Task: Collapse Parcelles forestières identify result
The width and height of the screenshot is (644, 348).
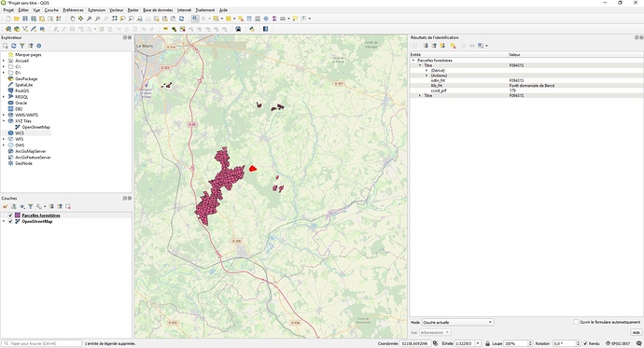Action: click(x=413, y=61)
